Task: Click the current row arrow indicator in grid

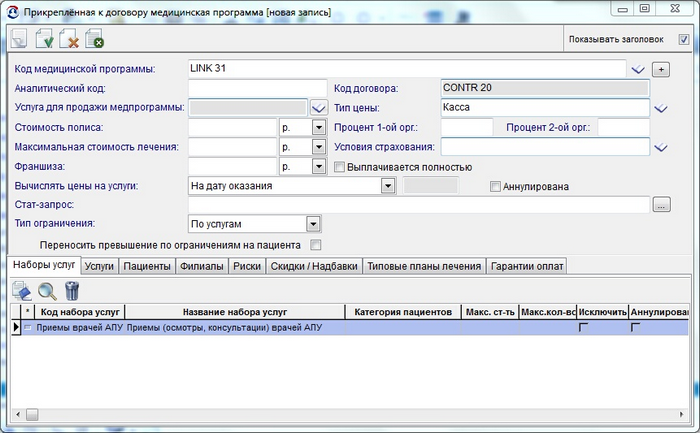Action: click(16, 327)
